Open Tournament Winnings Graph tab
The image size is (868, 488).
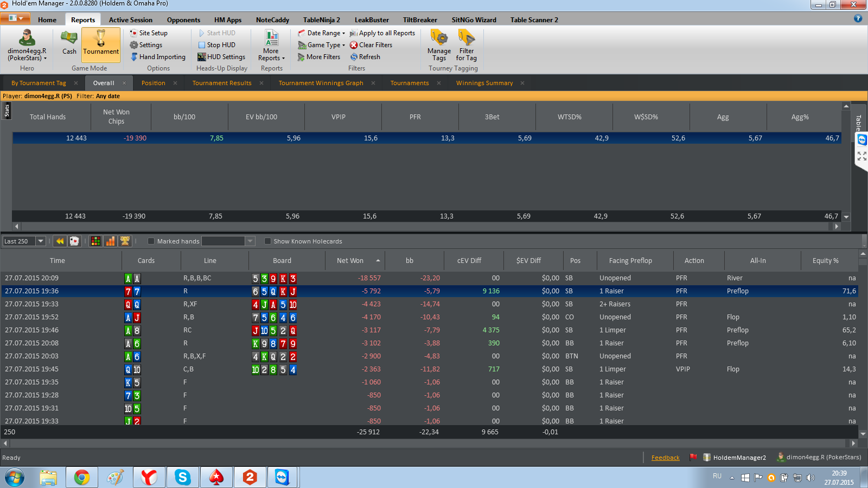321,83
